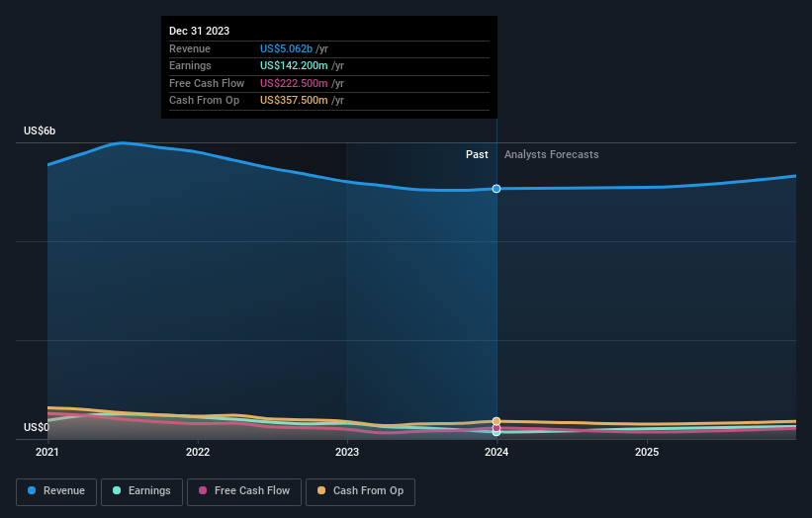Click the 2024 x-axis label
812x518 pixels.
tap(496, 453)
